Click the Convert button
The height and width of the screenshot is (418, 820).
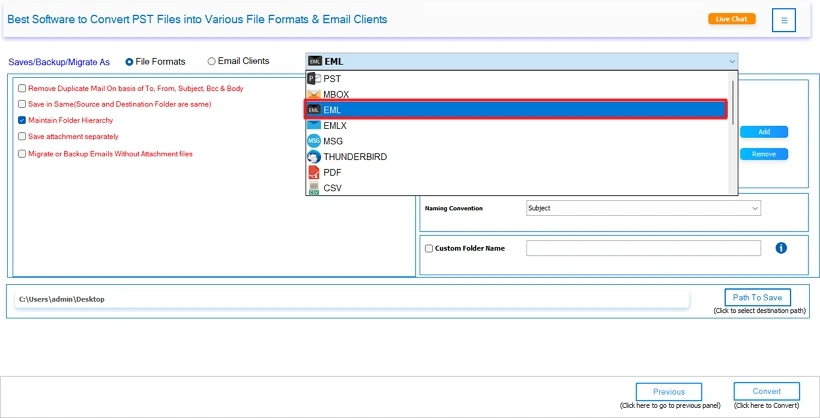click(x=767, y=391)
